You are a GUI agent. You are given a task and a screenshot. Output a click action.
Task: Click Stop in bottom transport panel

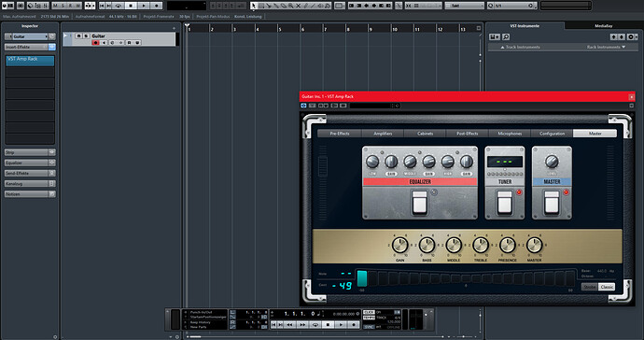click(x=328, y=325)
